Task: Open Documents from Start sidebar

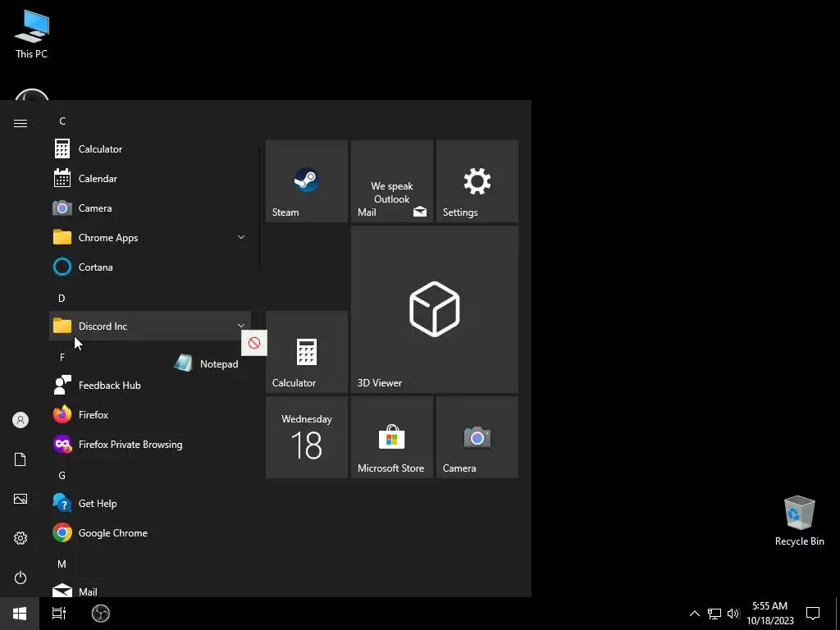Action: tap(21, 459)
